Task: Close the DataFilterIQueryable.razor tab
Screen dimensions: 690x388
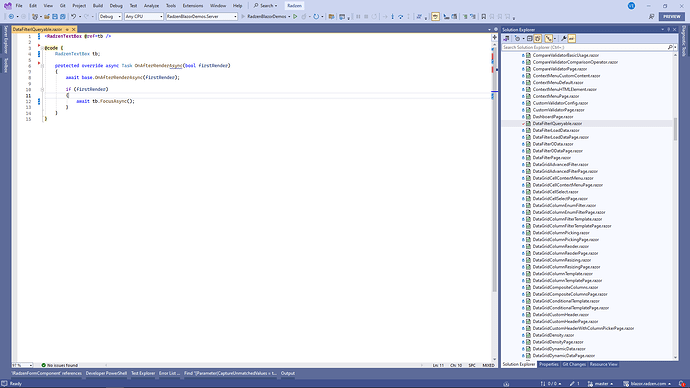Action: [73, 29]
